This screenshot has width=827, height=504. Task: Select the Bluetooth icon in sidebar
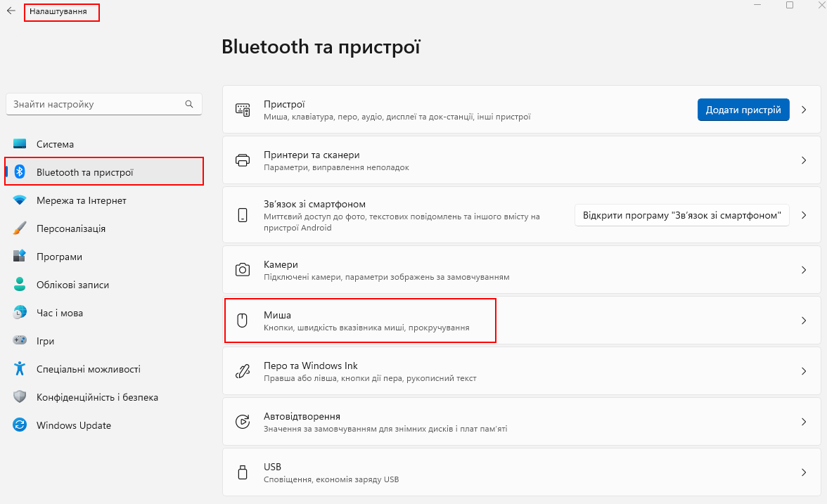pyautogui.click(x=20, y=172)
